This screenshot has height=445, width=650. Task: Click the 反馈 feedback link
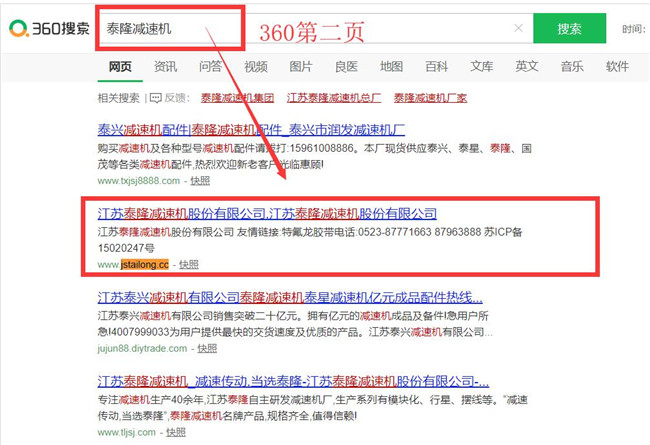pos(177,98)
